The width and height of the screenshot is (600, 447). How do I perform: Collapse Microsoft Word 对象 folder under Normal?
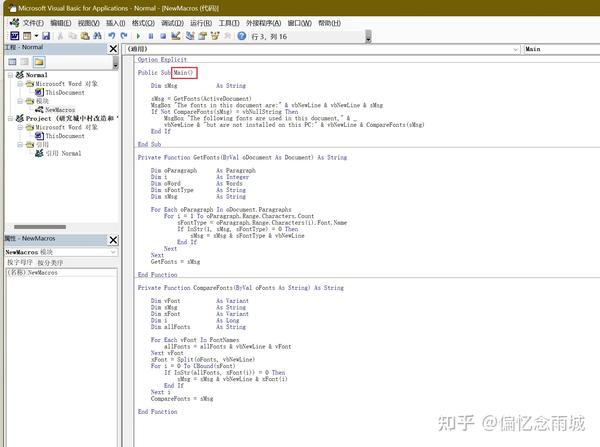(x=20, y=84)
